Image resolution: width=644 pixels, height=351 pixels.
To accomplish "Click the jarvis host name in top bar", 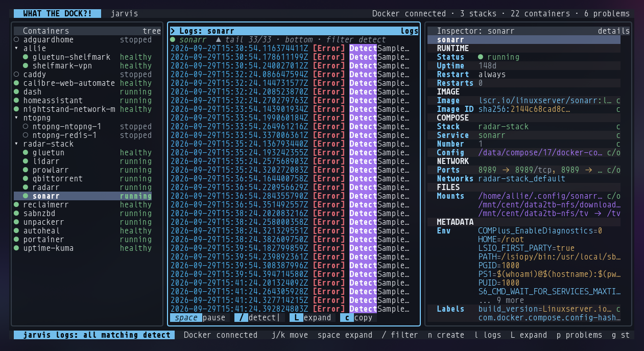I will (x=124, y=14).
